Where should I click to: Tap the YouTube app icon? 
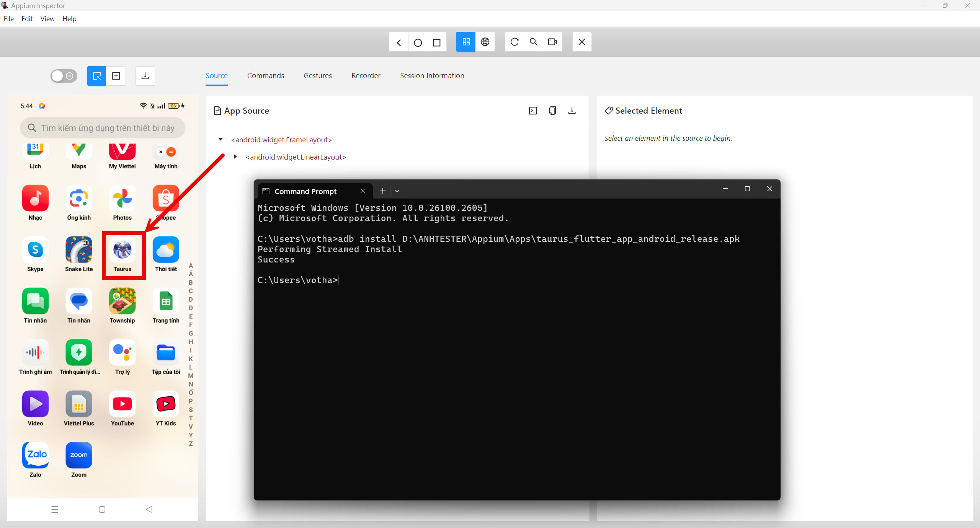(x=122, y=404)
